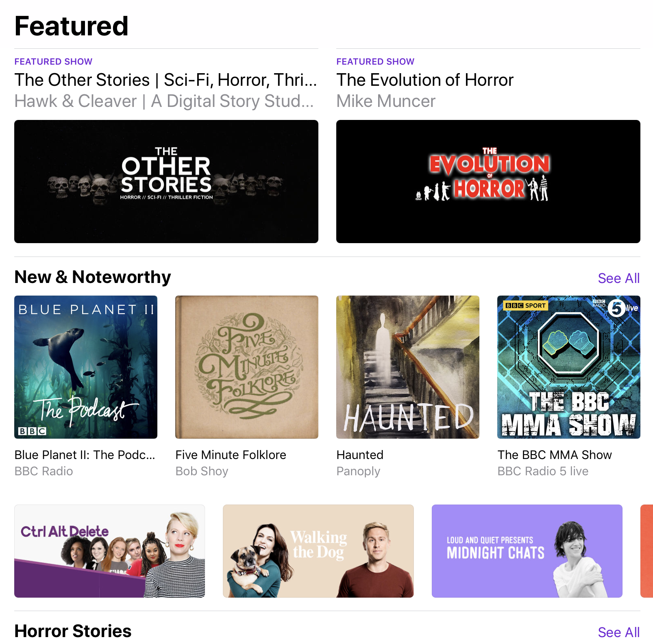Image resolution: width=653 pixels, height=644 pixels.
Task: Select Blue Planet II podcast artwork
Action: tap(86, 367)
